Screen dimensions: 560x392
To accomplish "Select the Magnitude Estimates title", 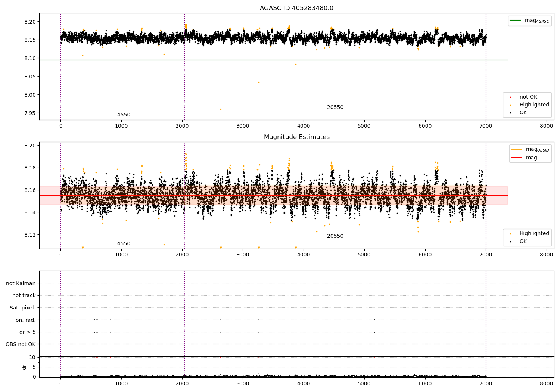I will 296,137.
